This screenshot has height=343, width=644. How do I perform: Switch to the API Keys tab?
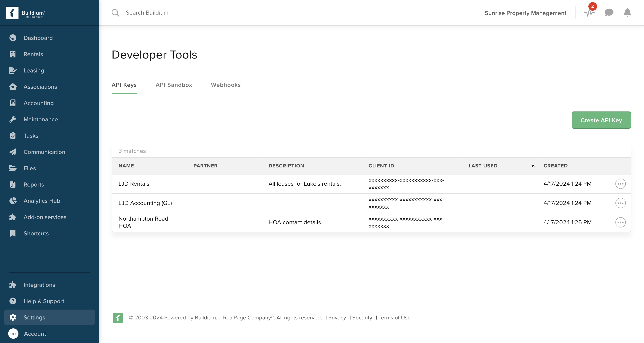124,85
